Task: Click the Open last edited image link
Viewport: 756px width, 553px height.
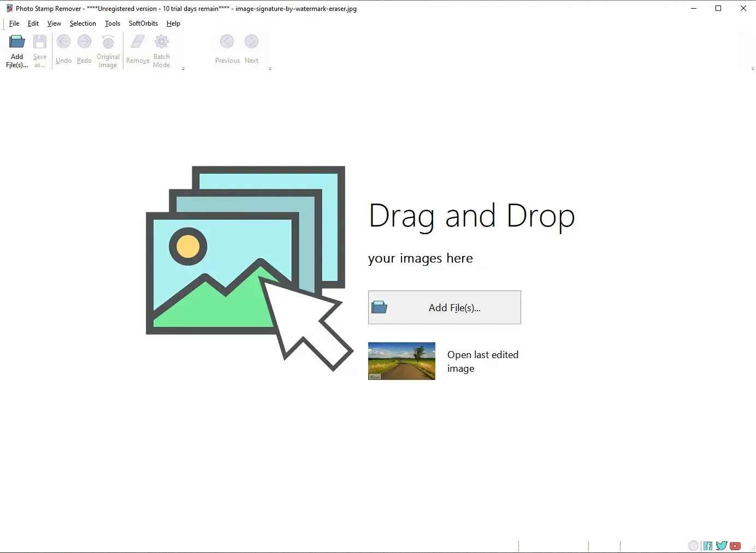Action: coord(482,361)
